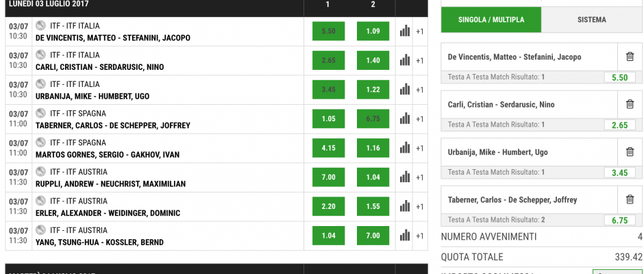
Task: Remove Taberner - De Schepper bet from slip
Action: pos(630,199)
